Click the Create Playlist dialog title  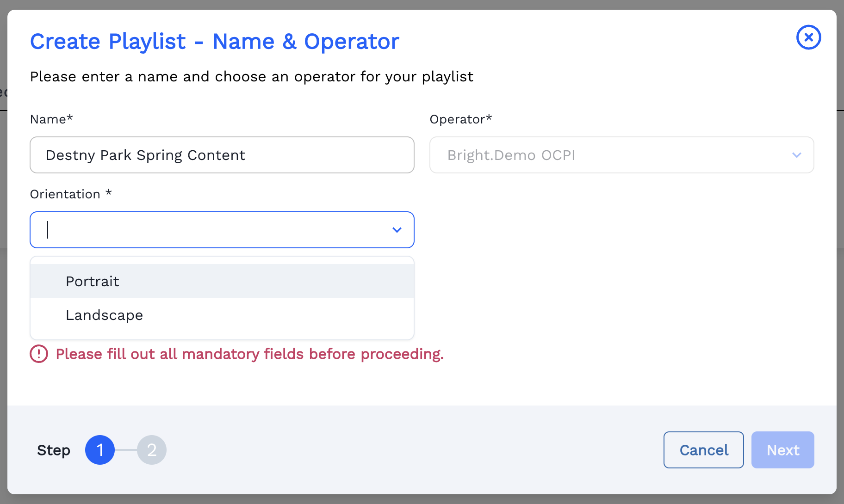click(x=214, y=42)
